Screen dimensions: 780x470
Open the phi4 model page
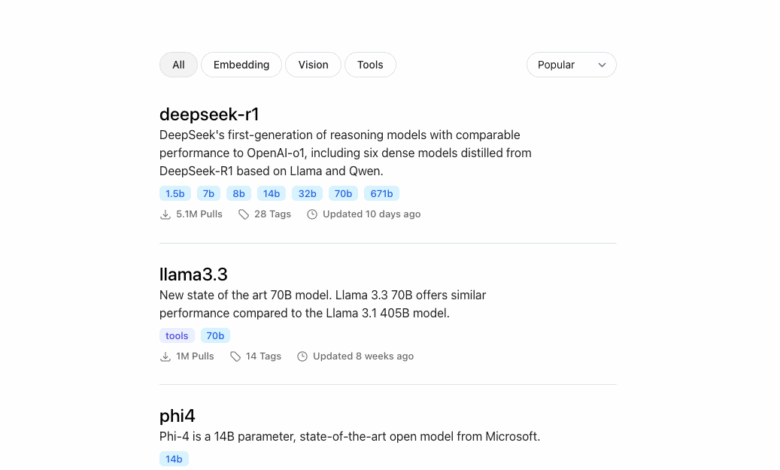(177, 416)
